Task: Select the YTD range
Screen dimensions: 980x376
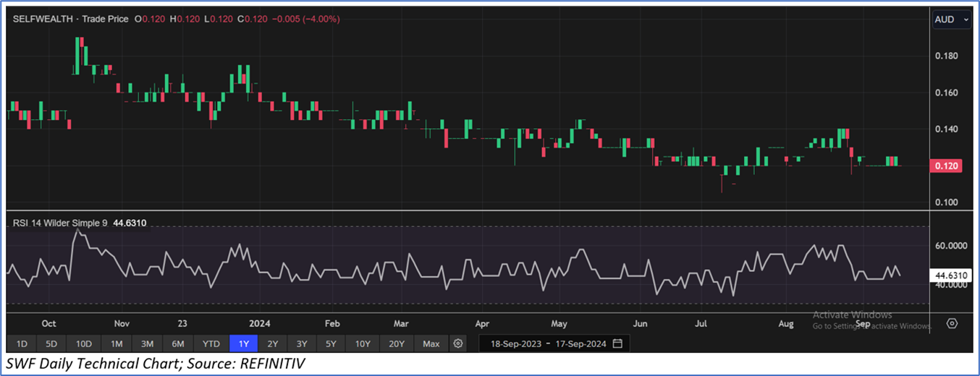Action: [x=211, y=343]
